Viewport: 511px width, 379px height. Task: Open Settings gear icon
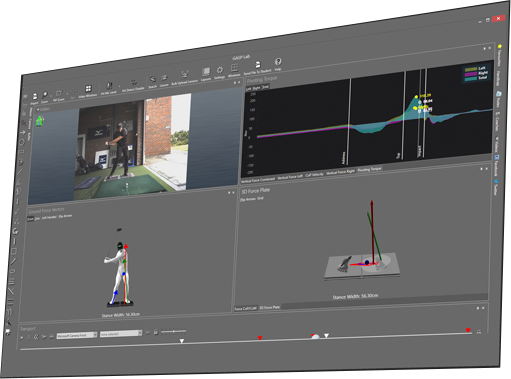coord(220,70)
